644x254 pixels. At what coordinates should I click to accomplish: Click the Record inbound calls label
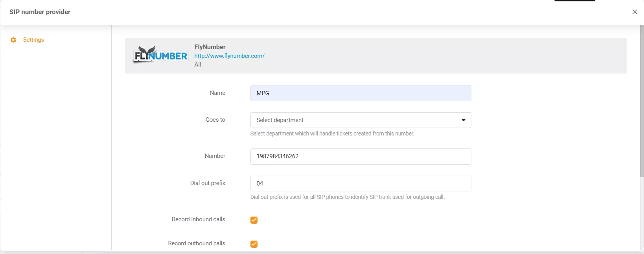[198, 219]
